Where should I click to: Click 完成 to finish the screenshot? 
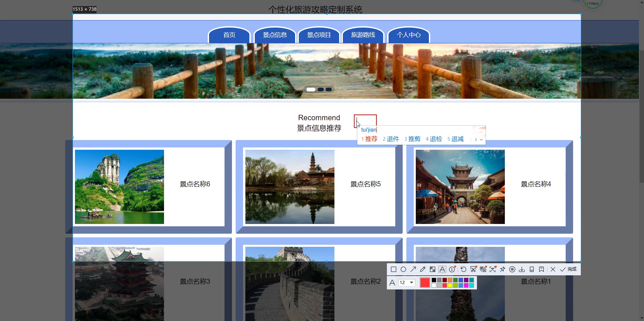pyautogui.click(x=568, y=269)
